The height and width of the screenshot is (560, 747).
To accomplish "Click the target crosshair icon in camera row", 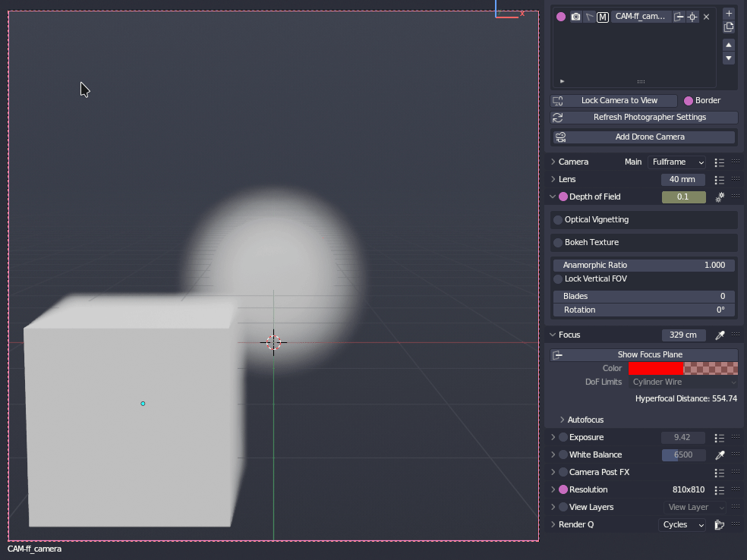I will tap(692, 17).
